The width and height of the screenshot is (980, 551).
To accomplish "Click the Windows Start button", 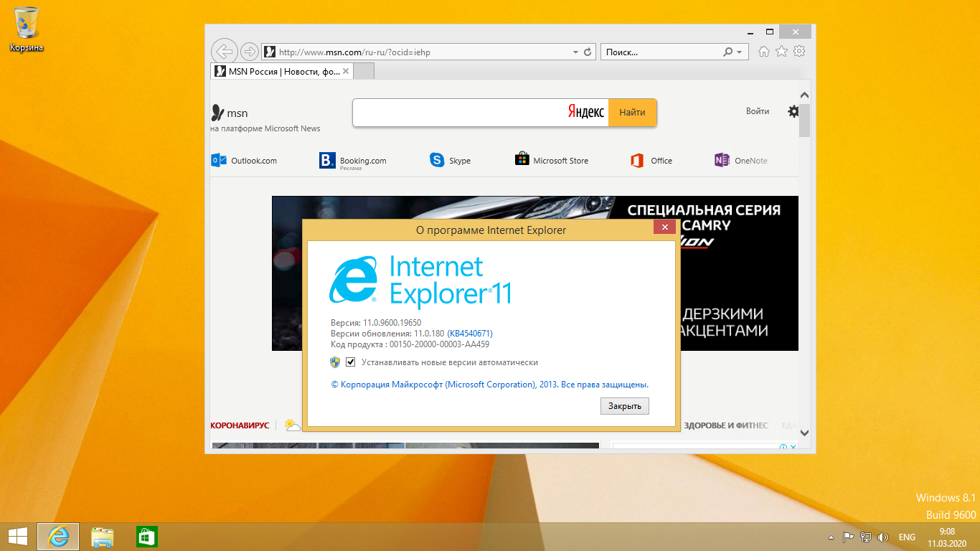I will [17, 537].
